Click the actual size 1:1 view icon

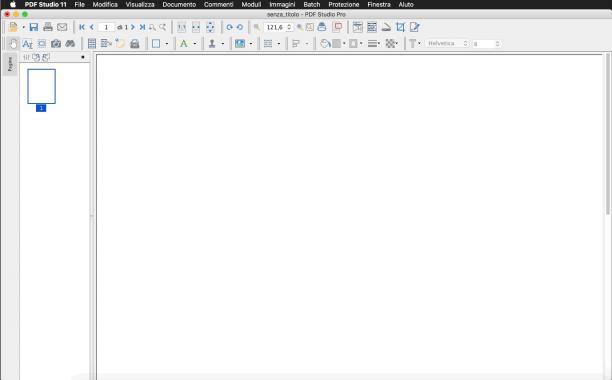pos(181,27)
